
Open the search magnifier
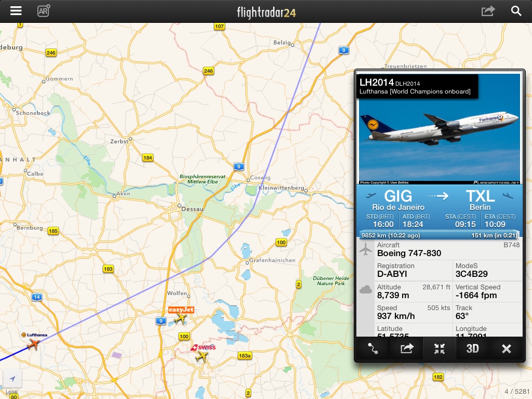[x=516, y=11]
